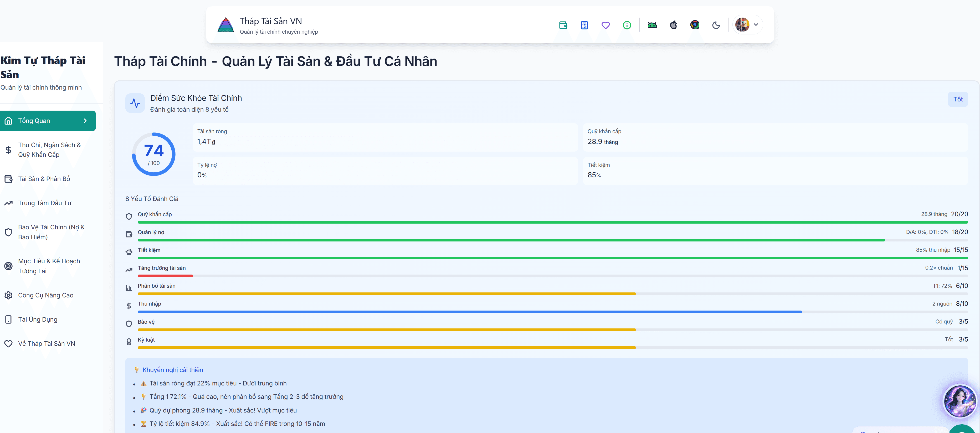
Task: Click the Chrome browser icon
Action: (695, 25)
